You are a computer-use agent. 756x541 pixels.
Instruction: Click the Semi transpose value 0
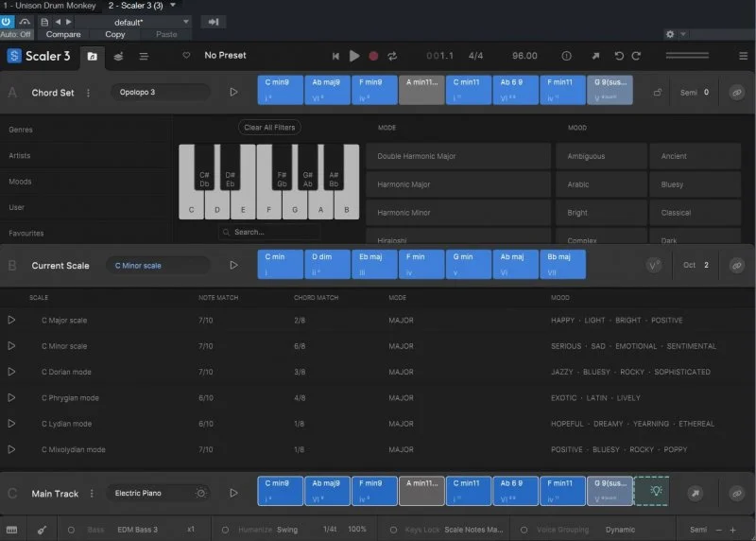706,92
